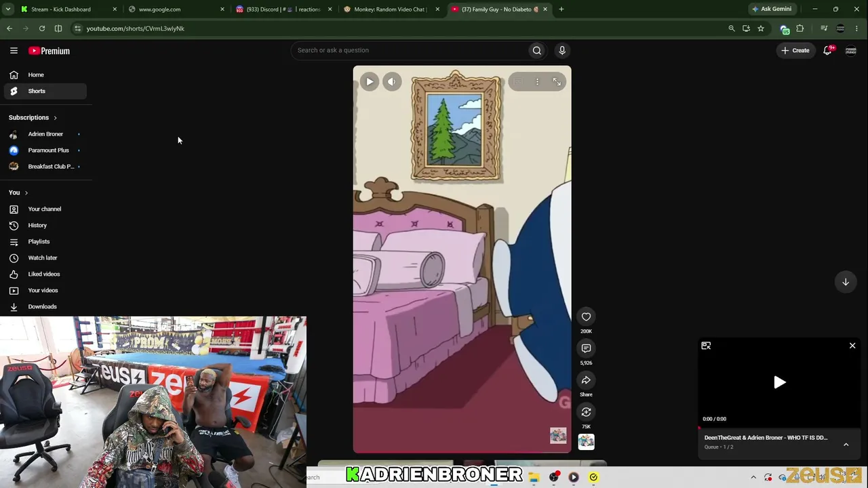Play the miniplayer video
Viewport: 868px width, 488px height.
780,383
